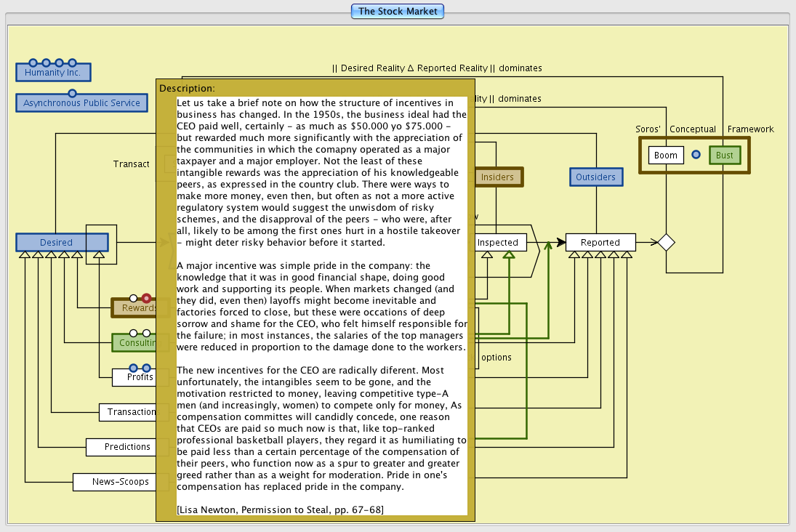796x532 pixels.
Task: Click the leftmost triangle arrowhead under Reported
Action: pyautogui.click(x=574, y=255)
